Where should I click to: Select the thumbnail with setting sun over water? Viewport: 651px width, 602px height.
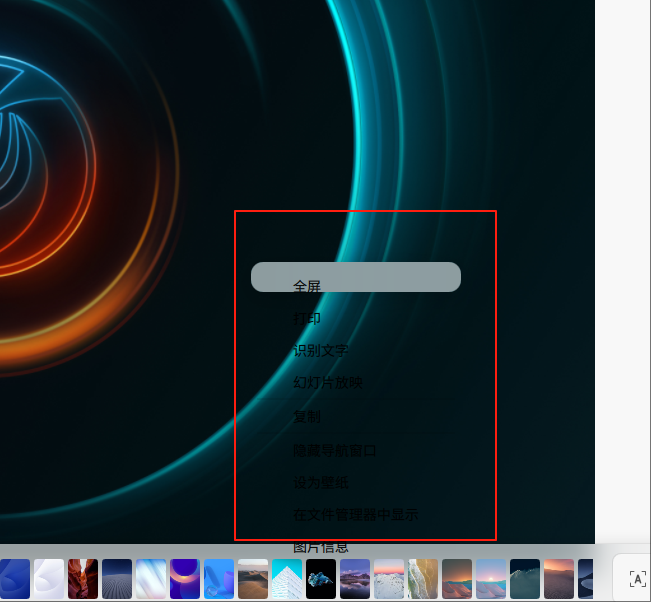coord(491,579)
